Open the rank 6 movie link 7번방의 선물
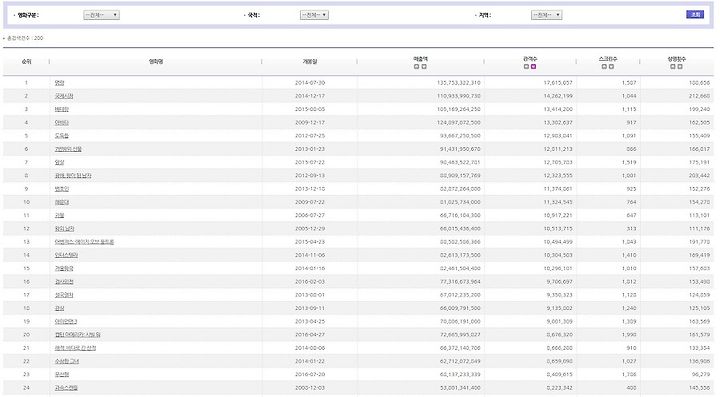 coord(68,149)
